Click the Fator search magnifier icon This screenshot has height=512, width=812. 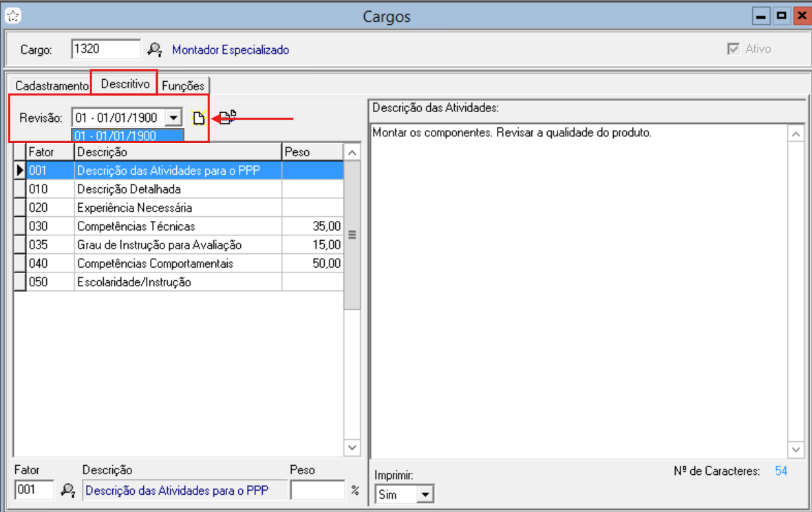tap(67, 490)
